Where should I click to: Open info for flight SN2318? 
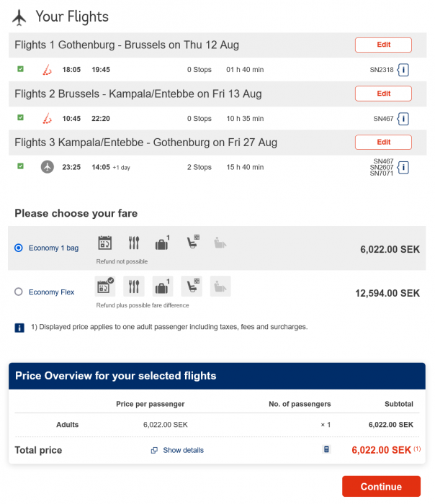click(x=404, y=70)
